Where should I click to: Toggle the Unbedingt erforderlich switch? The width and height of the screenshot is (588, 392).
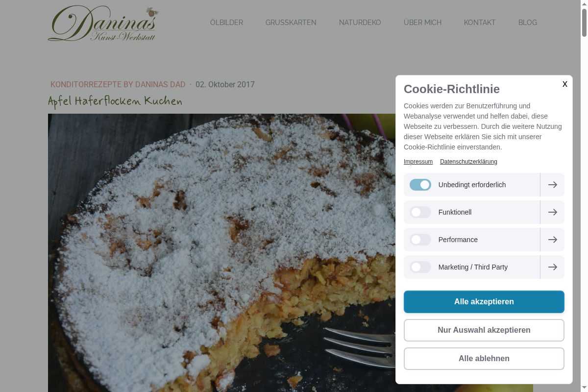[x=420, y=185]
